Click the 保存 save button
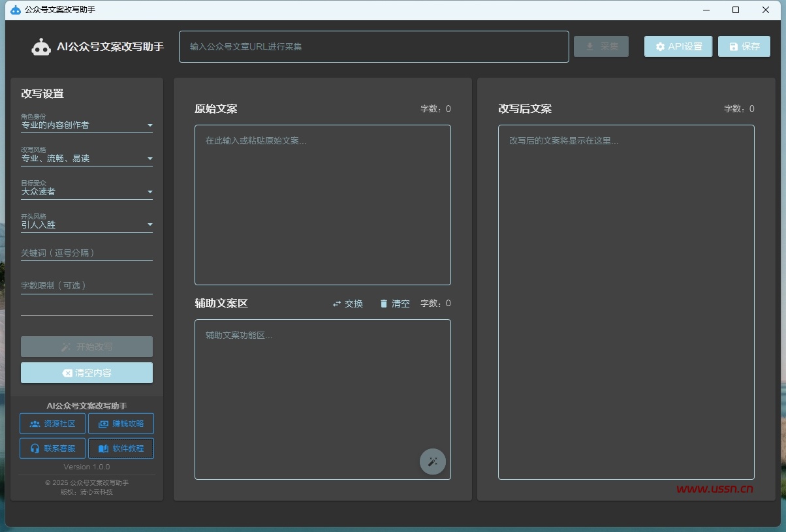This screenshot has height=532, width=786. [744, 46]
